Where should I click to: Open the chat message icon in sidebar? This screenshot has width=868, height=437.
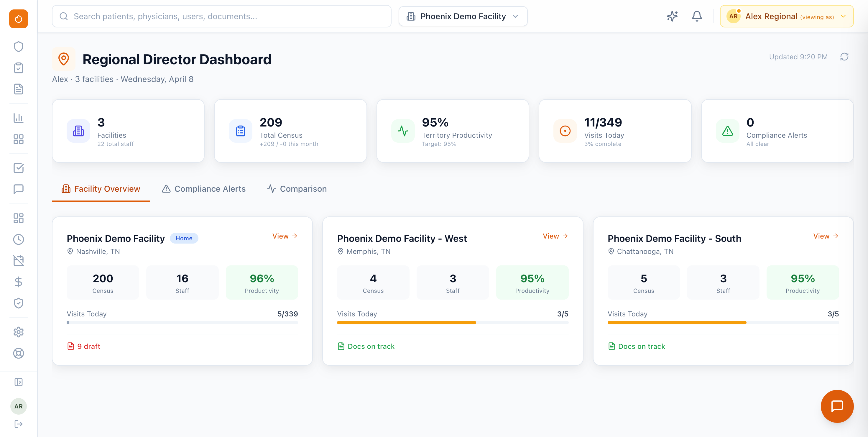(19, 189)
